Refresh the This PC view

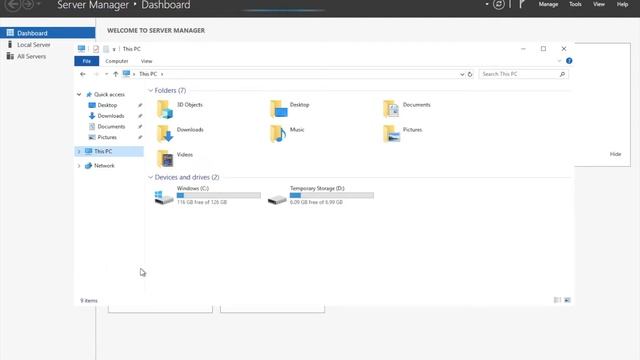(x=470, y=74)
